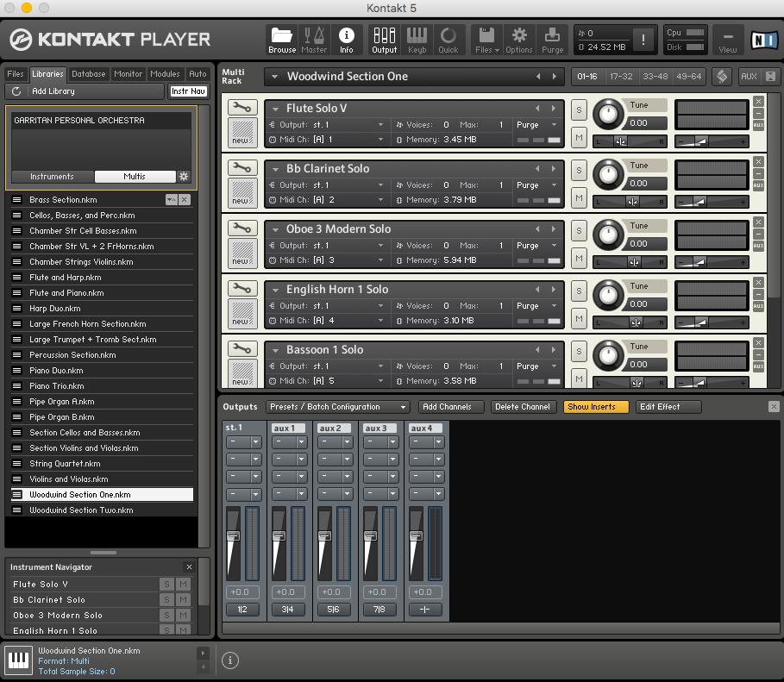The image size is (784, 682).
Task: Click the 1|2 output assignment on st.1
Action: pos(242,609)
